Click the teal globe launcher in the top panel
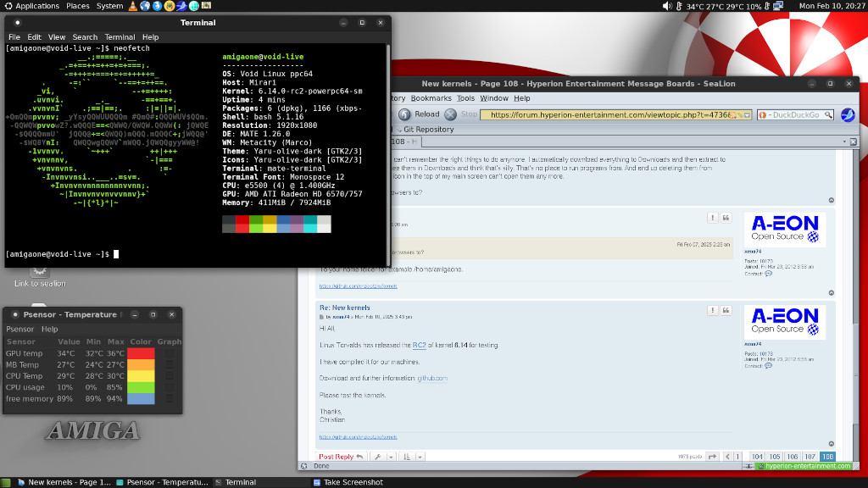This screenshot has height=488, width=868. click(x=194, y=6)
